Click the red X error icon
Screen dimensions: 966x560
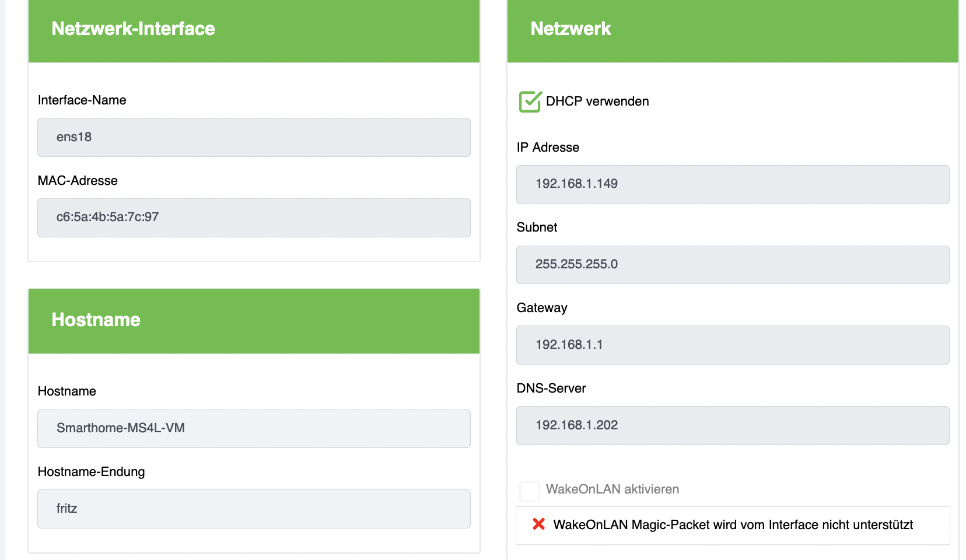(x=538, y=524)
